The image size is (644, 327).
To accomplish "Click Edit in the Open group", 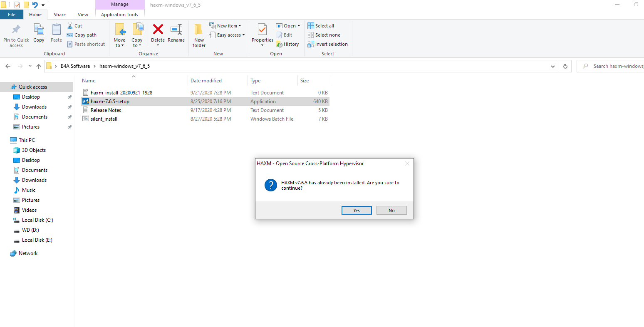I will click(x=284, y=35).
